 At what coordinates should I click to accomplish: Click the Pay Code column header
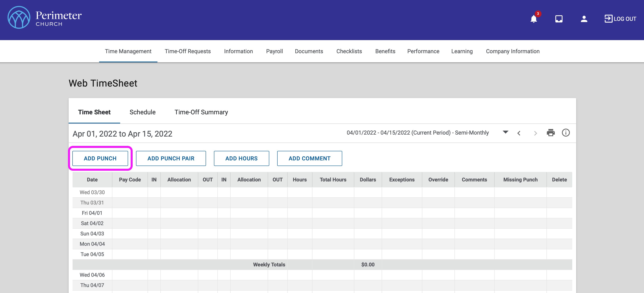point(130,180)
